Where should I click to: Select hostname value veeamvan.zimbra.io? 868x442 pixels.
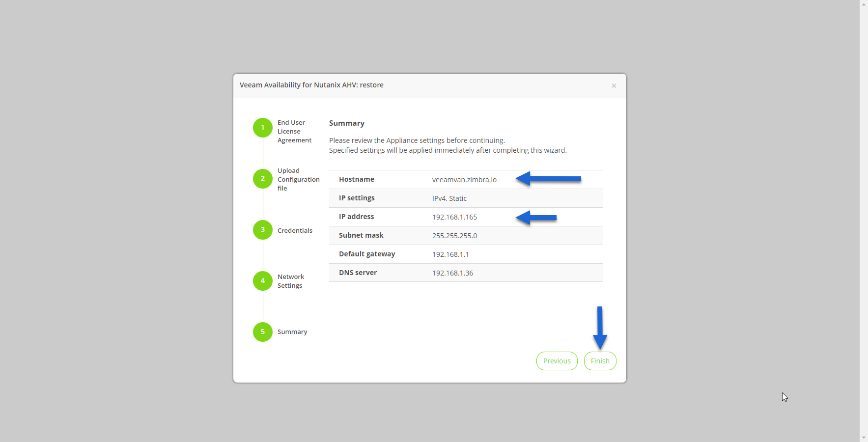click(x=464, y=180)
